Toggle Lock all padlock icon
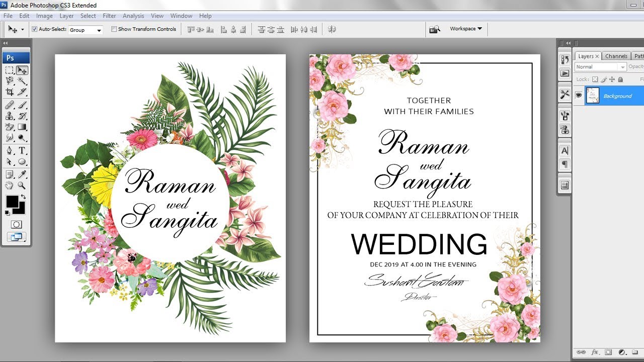Image resolution: width=644 pixels, height=362 pixels. coord(620,79)
